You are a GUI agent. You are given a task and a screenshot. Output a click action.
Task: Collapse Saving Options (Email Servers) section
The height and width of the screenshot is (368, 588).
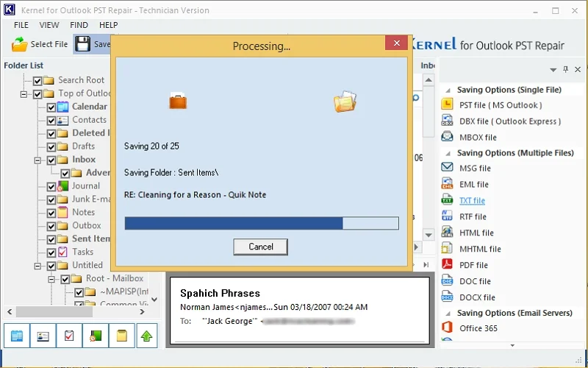pos(448,314)
